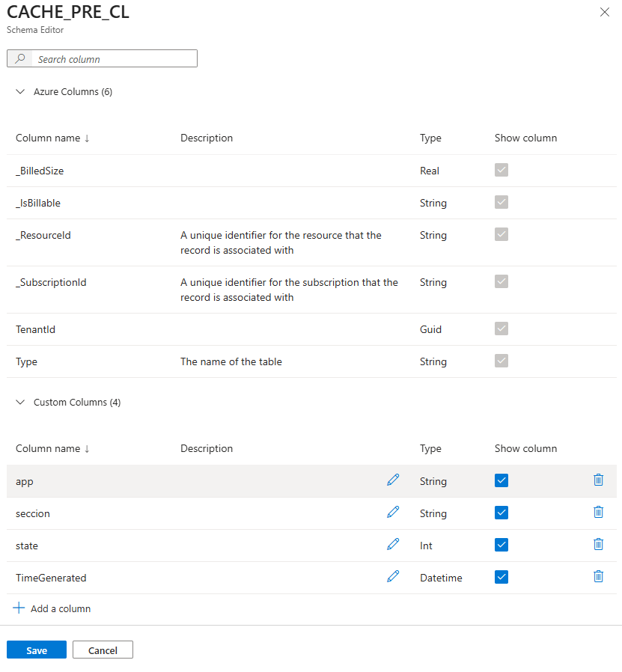Uncheck Show column for state

point(501,545)
